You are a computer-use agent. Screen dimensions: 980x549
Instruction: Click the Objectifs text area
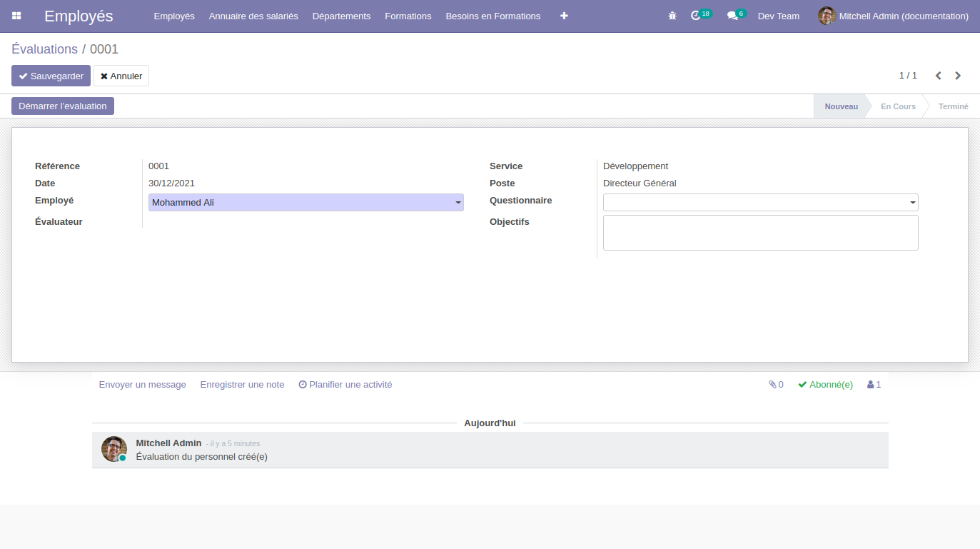coord(760,233)
